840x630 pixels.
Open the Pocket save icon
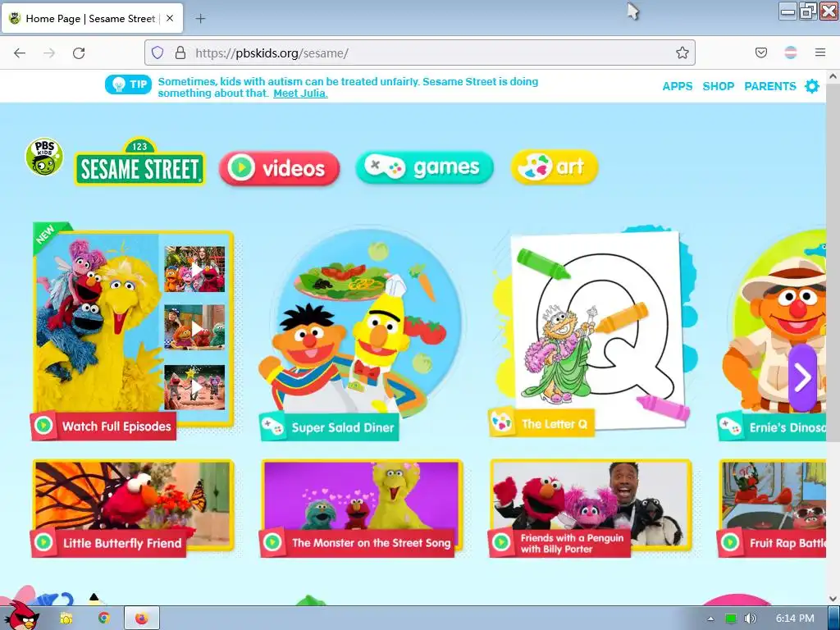760,52
